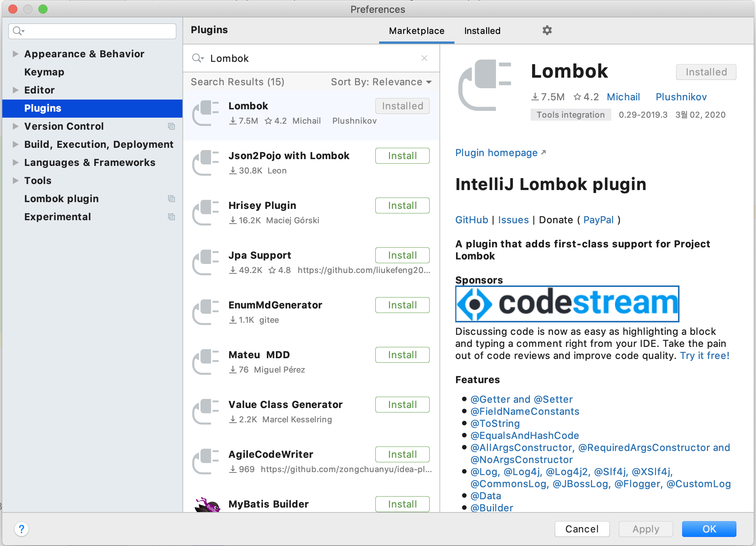This screenshot has width=756, height=546.
Task: Click the project-level icon beside Experimental
Action: point(171,217)
